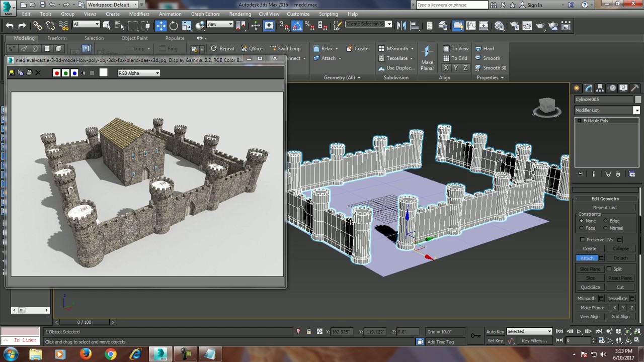644x362 pixels.
Task: Open the Hierarchy panel tab icon
Action: (x=600, y=88)
